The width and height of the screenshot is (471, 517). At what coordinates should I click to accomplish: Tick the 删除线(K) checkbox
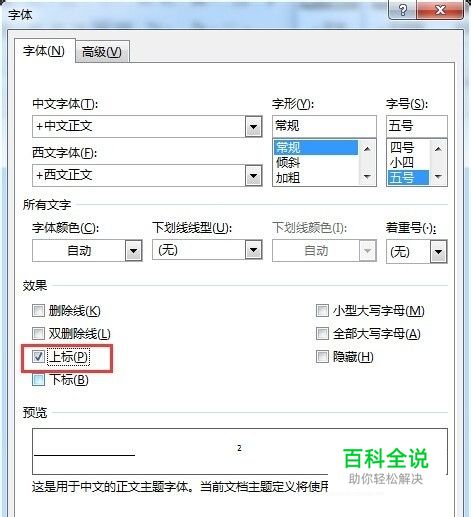(38, 311)
